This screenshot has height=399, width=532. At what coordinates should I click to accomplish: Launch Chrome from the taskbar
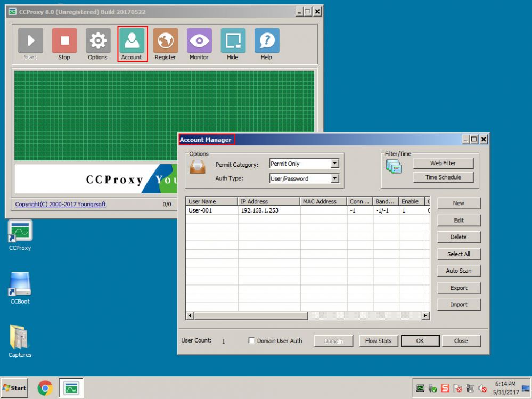click(45, 388)
